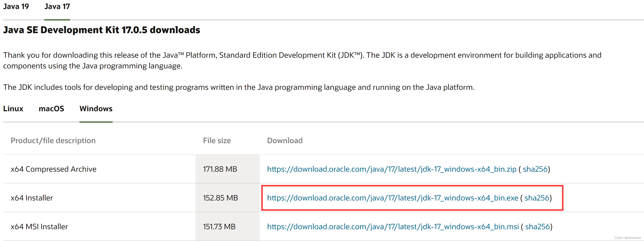Download the jdk-17 windows x64 zip link

(392, 169)
